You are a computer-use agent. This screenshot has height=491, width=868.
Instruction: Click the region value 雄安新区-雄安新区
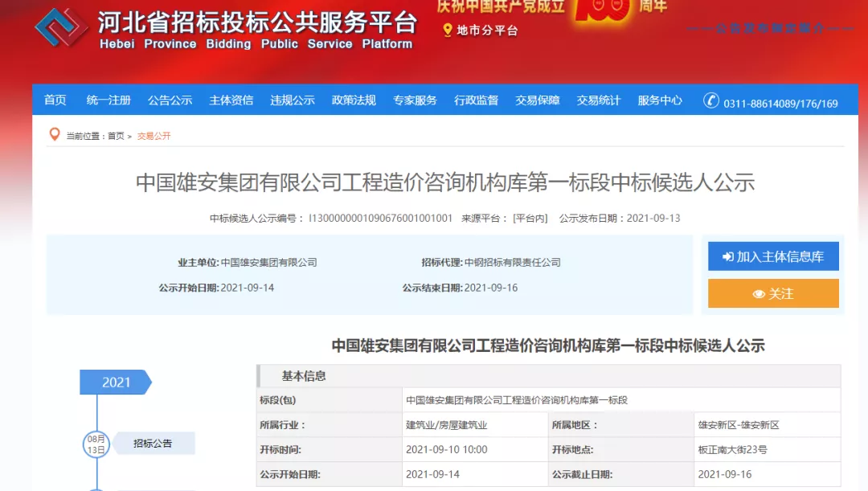pos(739,425)
